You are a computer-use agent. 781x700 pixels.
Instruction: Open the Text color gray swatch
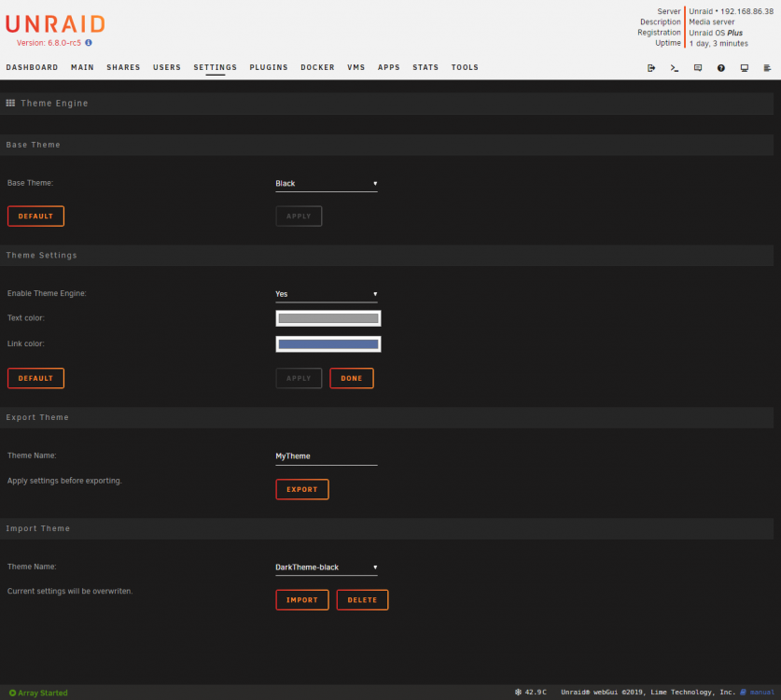[328, 318]
